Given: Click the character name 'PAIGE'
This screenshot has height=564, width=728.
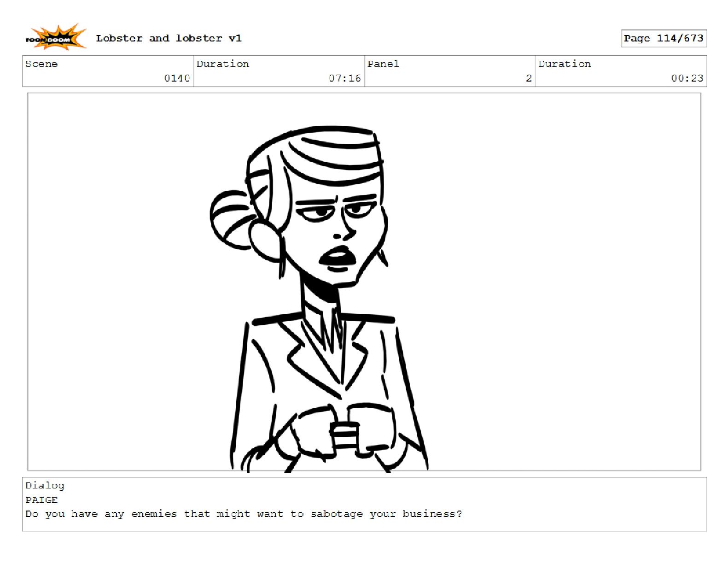Looking at the screenshot, I should (x=41, y=500).
